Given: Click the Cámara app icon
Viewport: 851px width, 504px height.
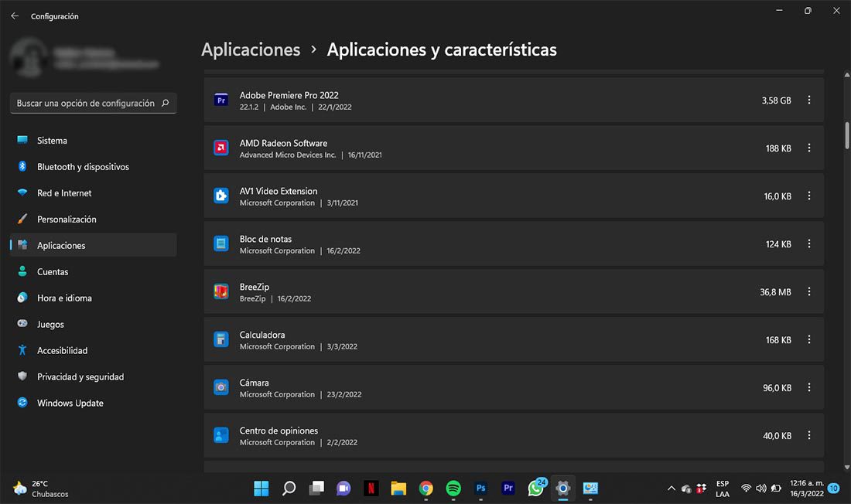Looking at the screenshot, I should click(221, 387).
